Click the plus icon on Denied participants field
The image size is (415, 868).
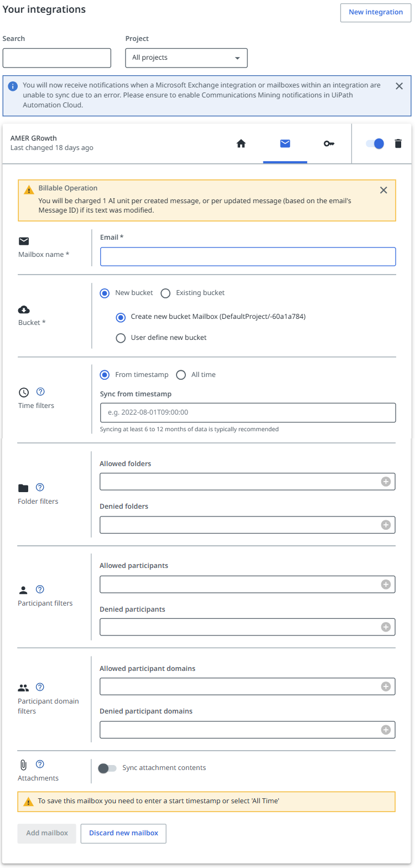[386, 627]
